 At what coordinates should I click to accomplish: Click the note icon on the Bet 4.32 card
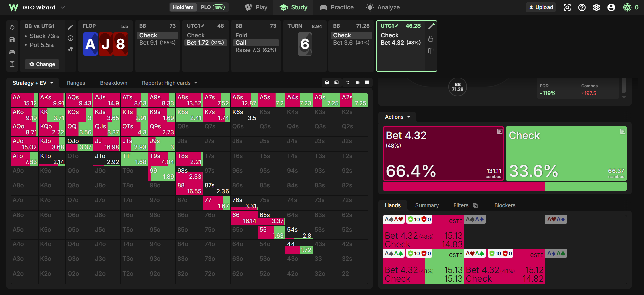point(500,131)
